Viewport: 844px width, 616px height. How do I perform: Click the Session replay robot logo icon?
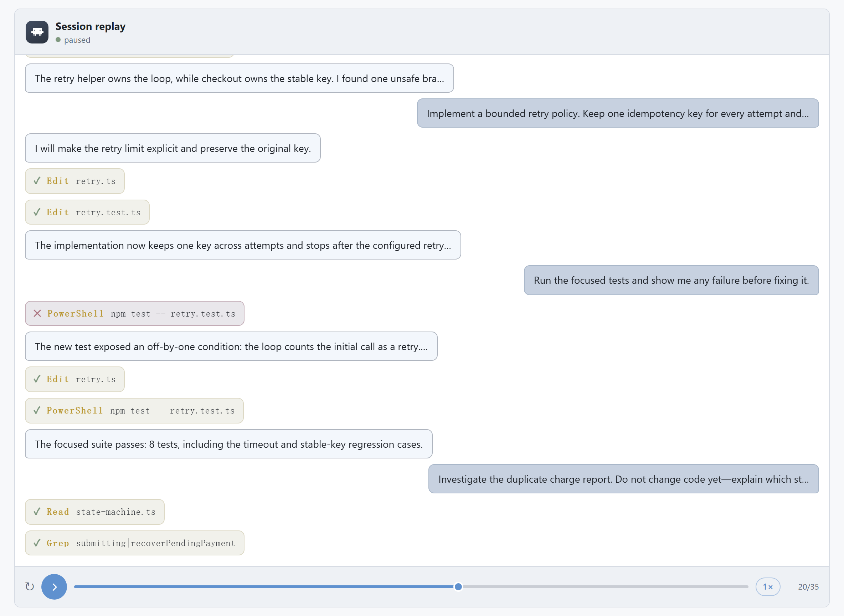point(37,32)
